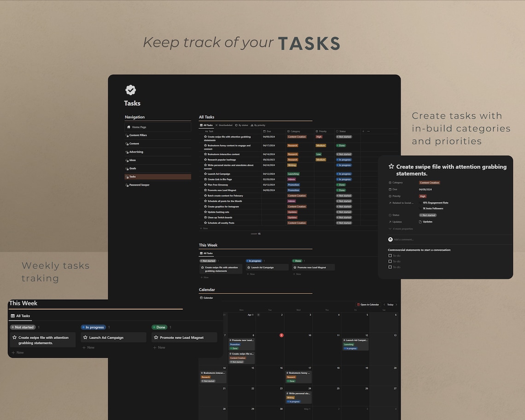The width and height of the screenshot is (525, 420).
Task: Click the Home Page house icon
Action: (129, 127)
